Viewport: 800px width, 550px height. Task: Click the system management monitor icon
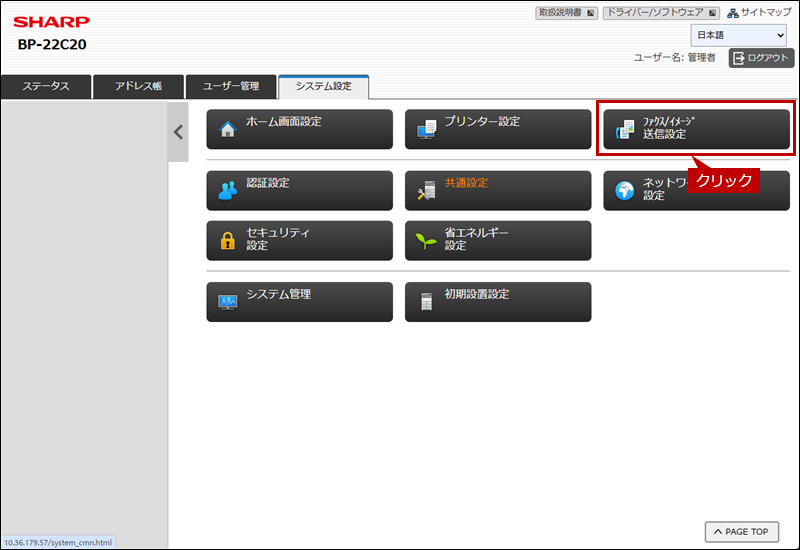227,302
